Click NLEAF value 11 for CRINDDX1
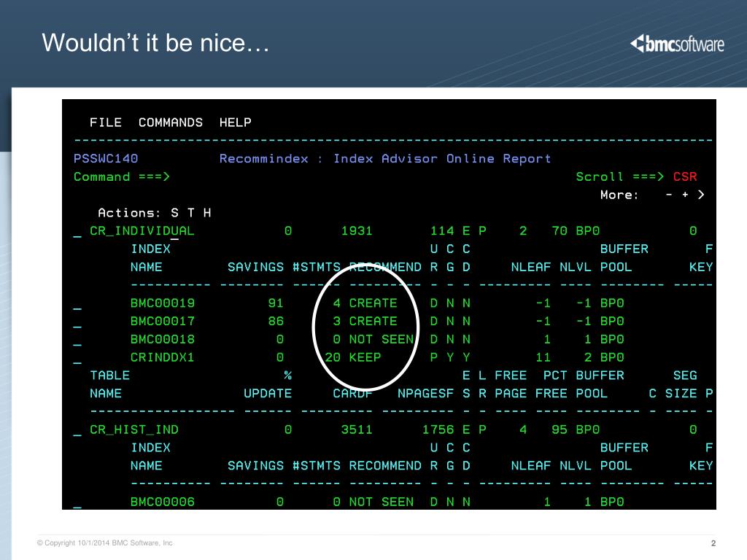This screenshot has height=560, width=747. click(543, 357)
